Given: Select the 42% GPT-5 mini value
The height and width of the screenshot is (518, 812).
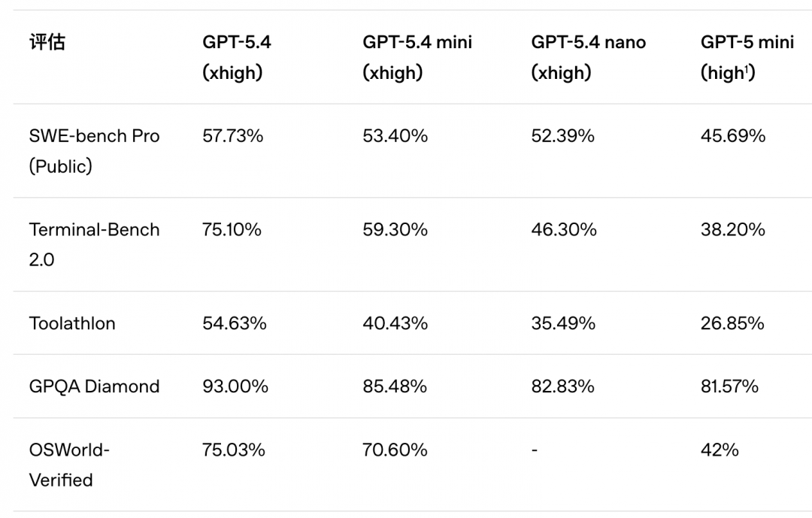Looking at the screenshot, I should (x=720, y=450).
